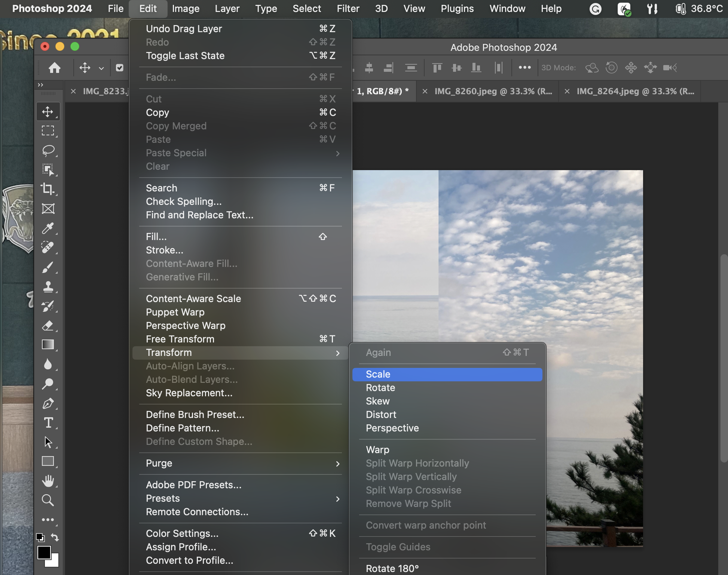Screen dimensions: 728x575
Task: Select the Eraser tool
Action: (48, 326)
